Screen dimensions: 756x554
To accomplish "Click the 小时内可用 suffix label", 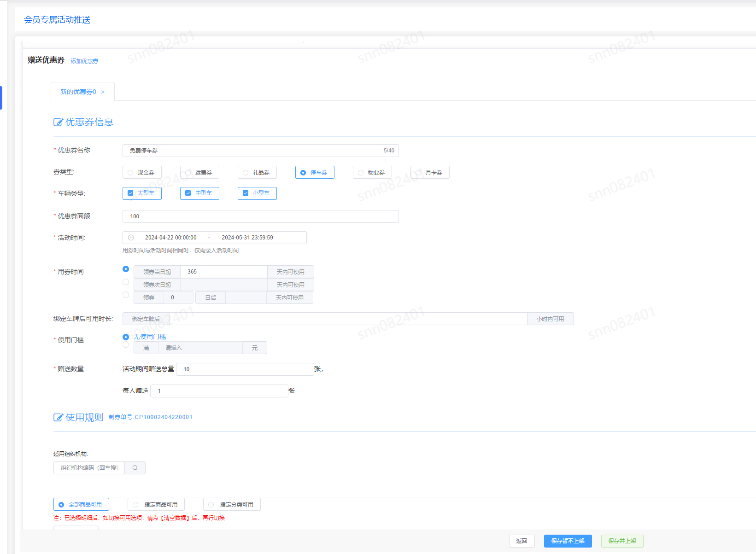I will [x=551, y=319].
